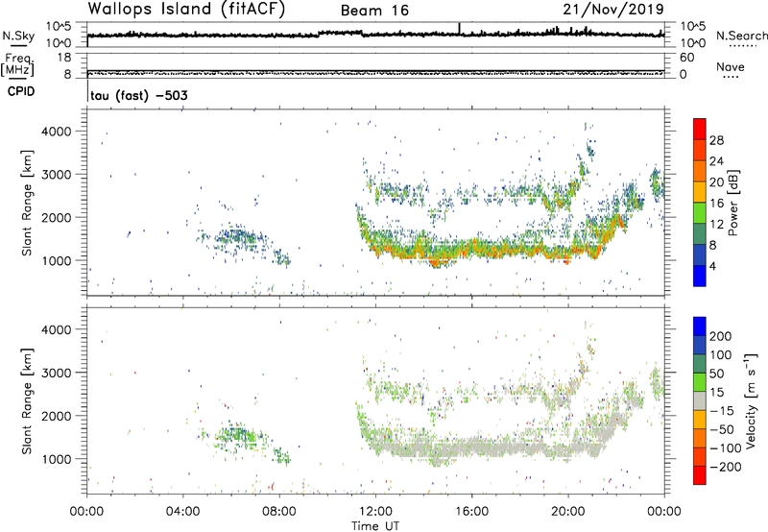
Task: Pick the bright blue bottom segment of the power colorbar
Action: (700, 276)
